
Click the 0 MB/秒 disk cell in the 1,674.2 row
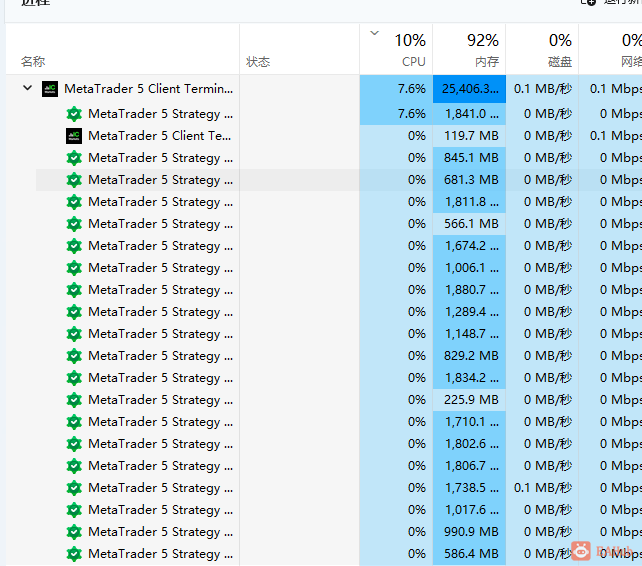tap(542, 246)
